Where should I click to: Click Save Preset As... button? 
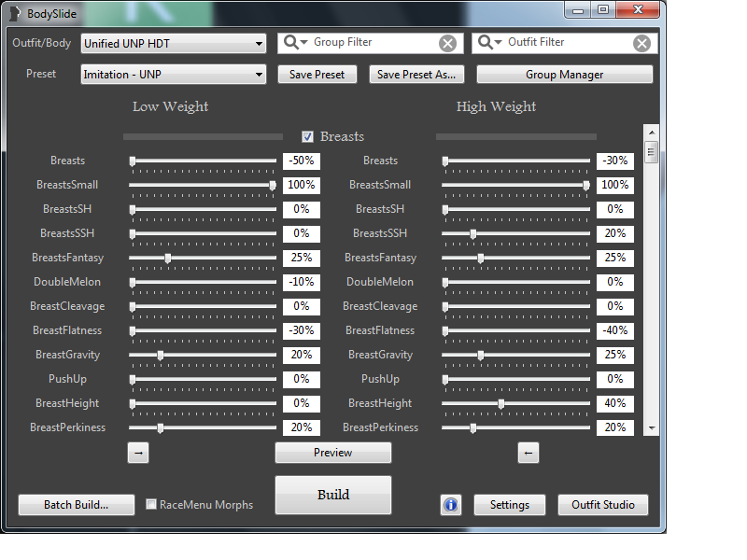point(416,75)
